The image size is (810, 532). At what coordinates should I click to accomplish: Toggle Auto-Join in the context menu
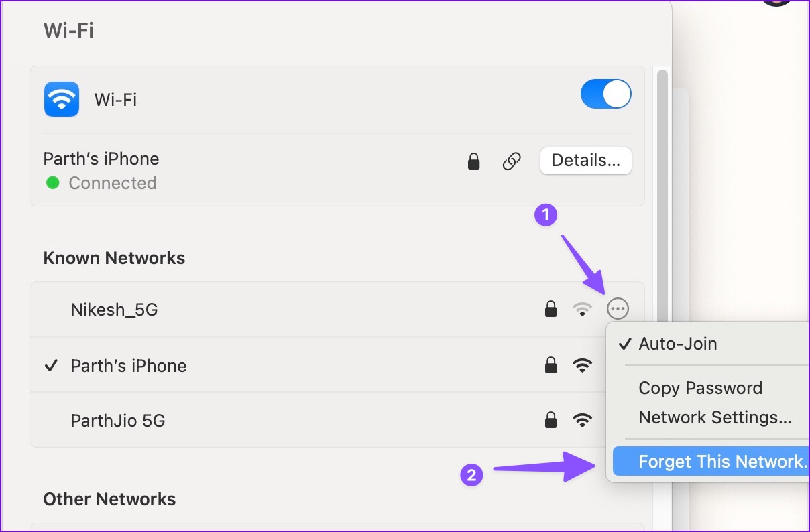(677, 344)
